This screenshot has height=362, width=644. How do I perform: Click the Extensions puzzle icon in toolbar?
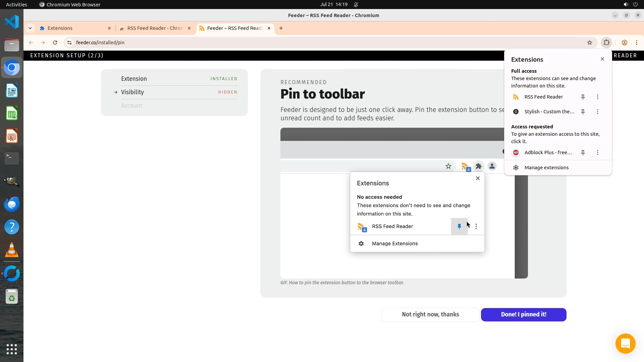coord(606,43)
